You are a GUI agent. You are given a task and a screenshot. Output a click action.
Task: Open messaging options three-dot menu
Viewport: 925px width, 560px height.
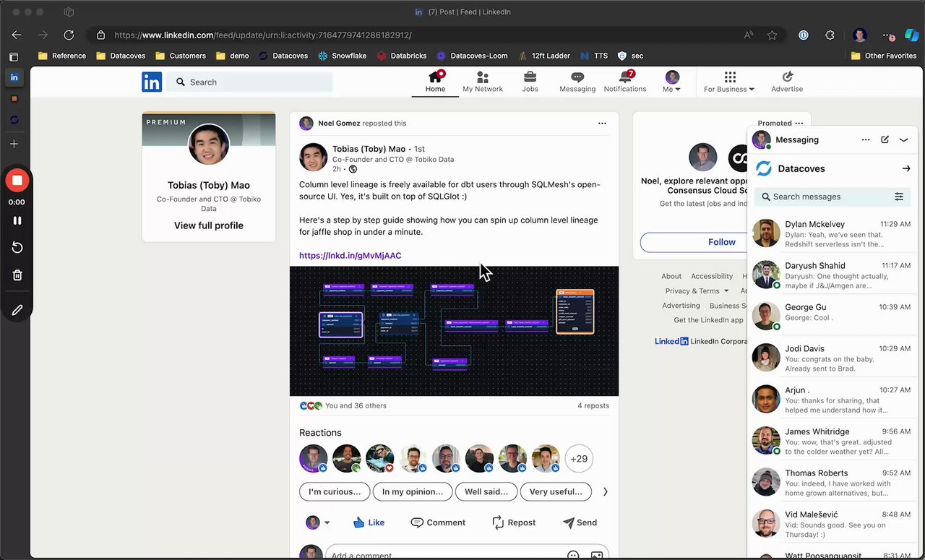[866, 139]
